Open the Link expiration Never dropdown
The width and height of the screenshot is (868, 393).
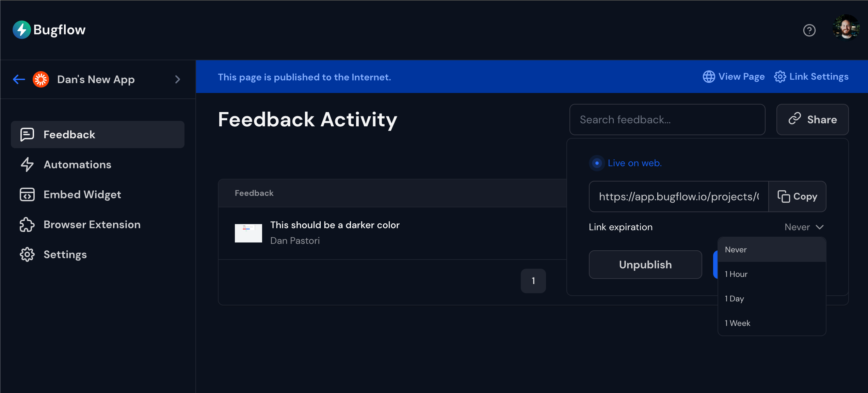[804, 227]
